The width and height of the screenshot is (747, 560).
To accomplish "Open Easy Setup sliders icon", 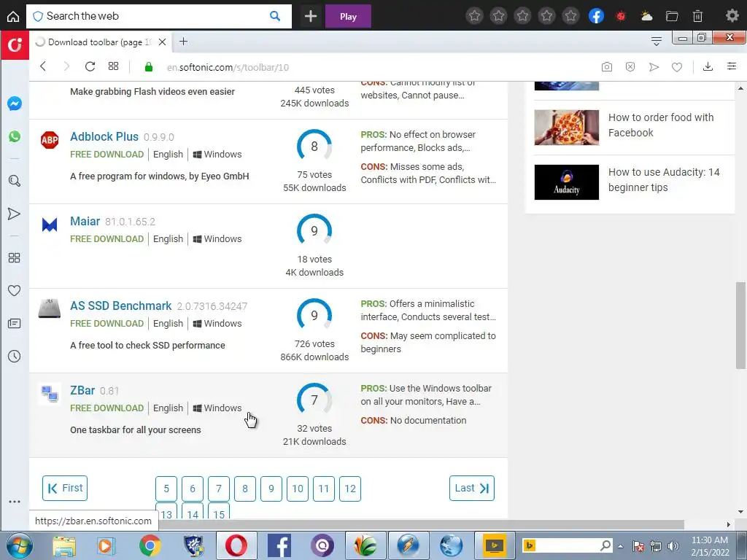I will tap(732, 66).
